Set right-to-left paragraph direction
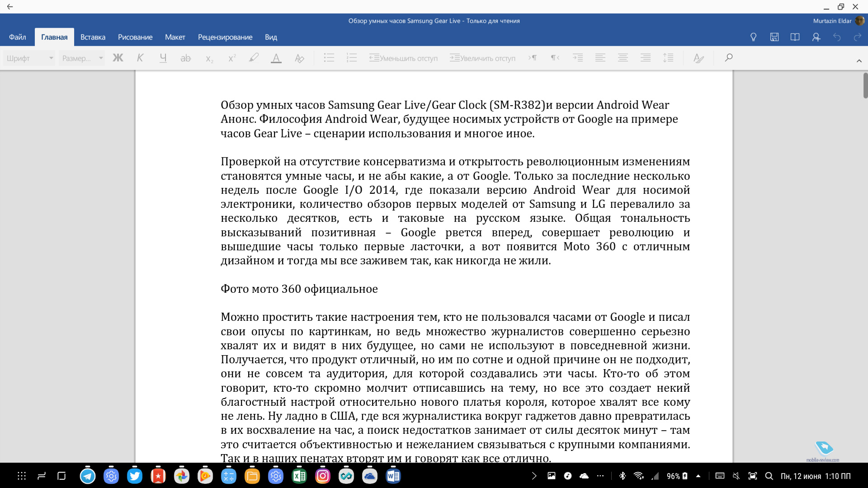 point(555,58)
